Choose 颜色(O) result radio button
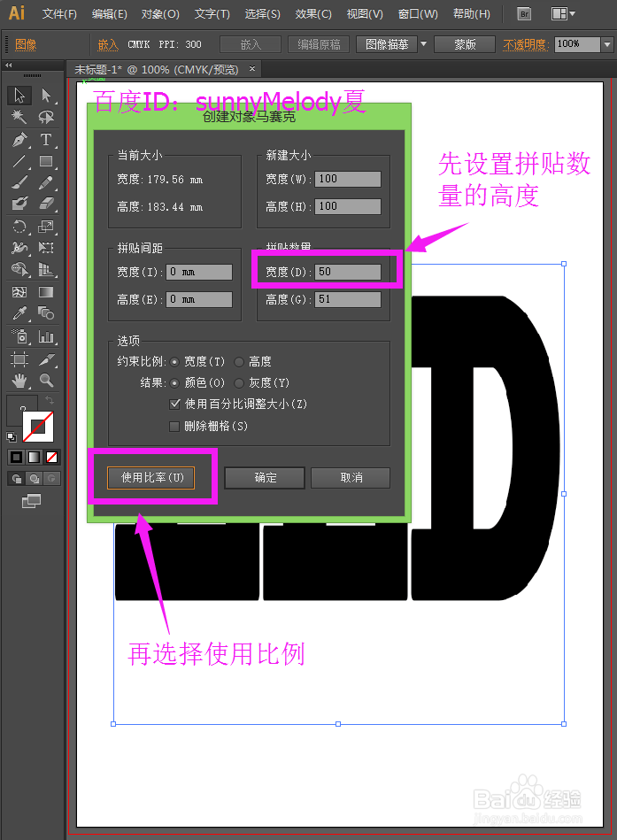 (x=174, y=383)
